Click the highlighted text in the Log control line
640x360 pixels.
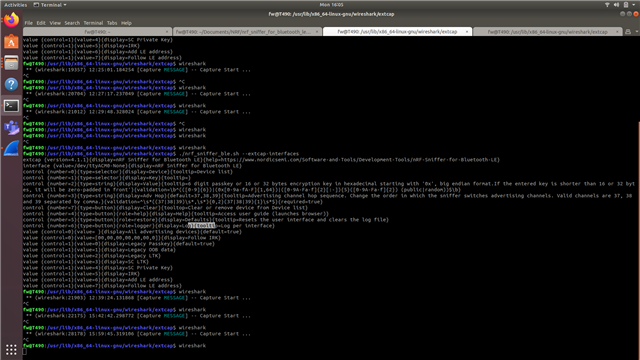tap(201, 226)
